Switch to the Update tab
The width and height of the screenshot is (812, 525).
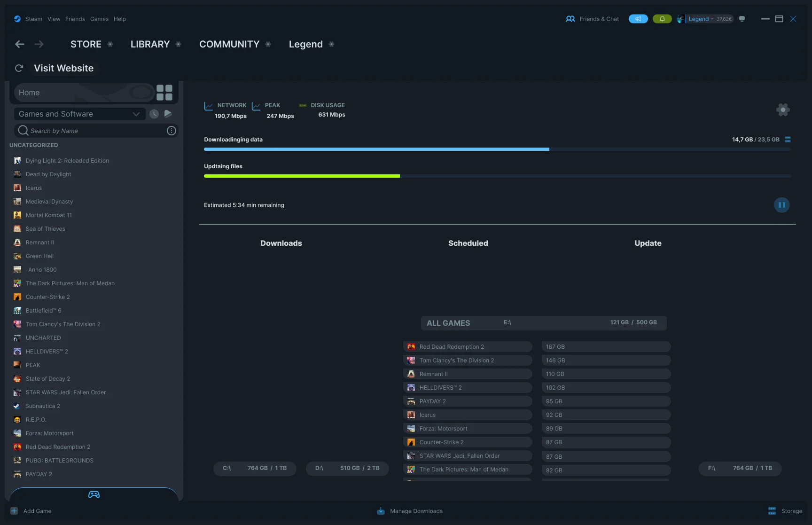648,243
